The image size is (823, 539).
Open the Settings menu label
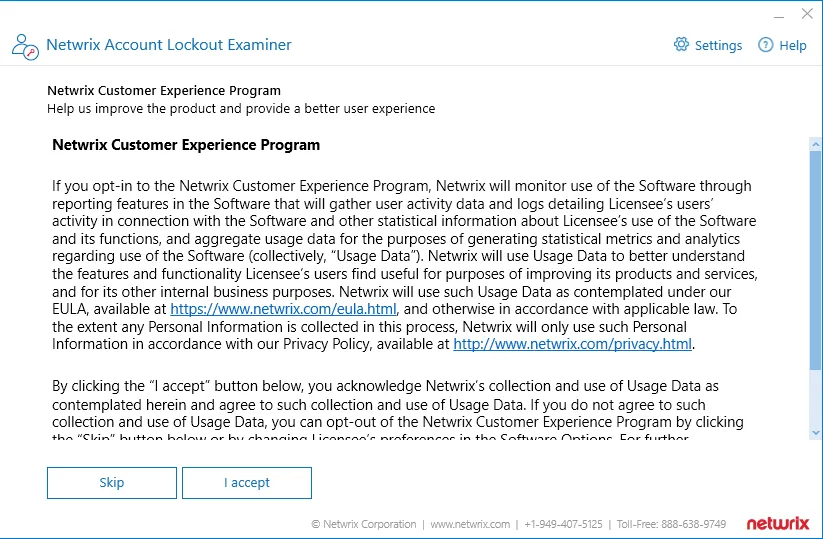pyautogui.click(x=718, y=46)
